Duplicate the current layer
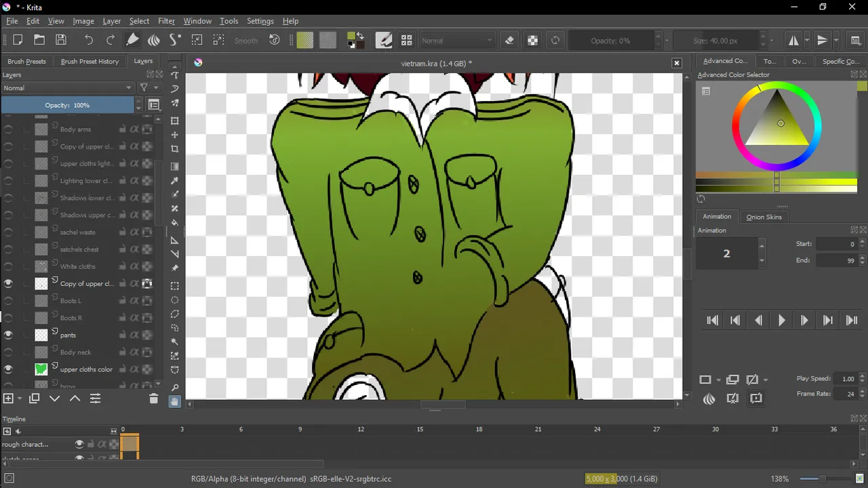Screen dimensions: 868x488 point(35,399)
